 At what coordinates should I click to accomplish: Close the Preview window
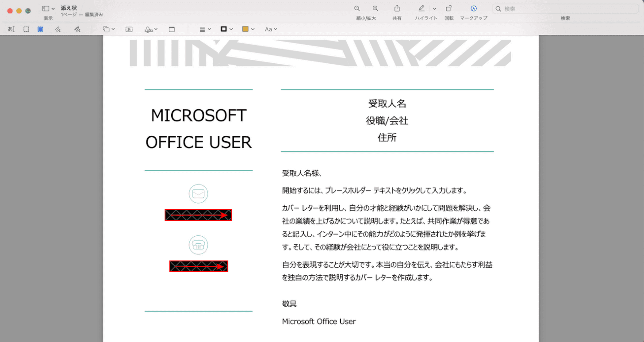tap(10, 11)
